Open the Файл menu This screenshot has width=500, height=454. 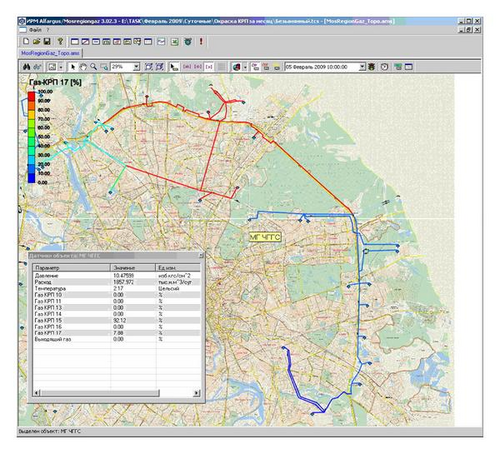pos(35,30)
